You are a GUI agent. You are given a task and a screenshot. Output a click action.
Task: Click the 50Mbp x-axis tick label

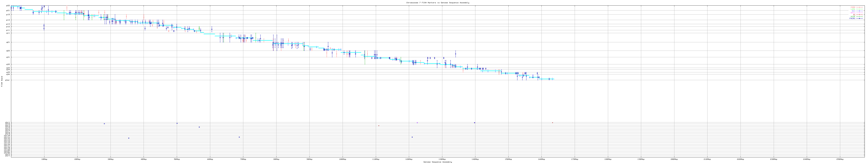pos(176,159)
